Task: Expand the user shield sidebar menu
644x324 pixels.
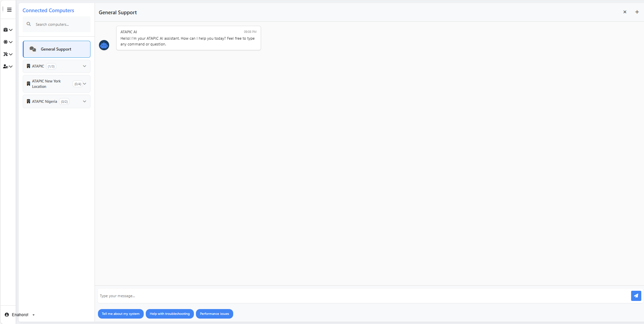Action: (8, 66)
